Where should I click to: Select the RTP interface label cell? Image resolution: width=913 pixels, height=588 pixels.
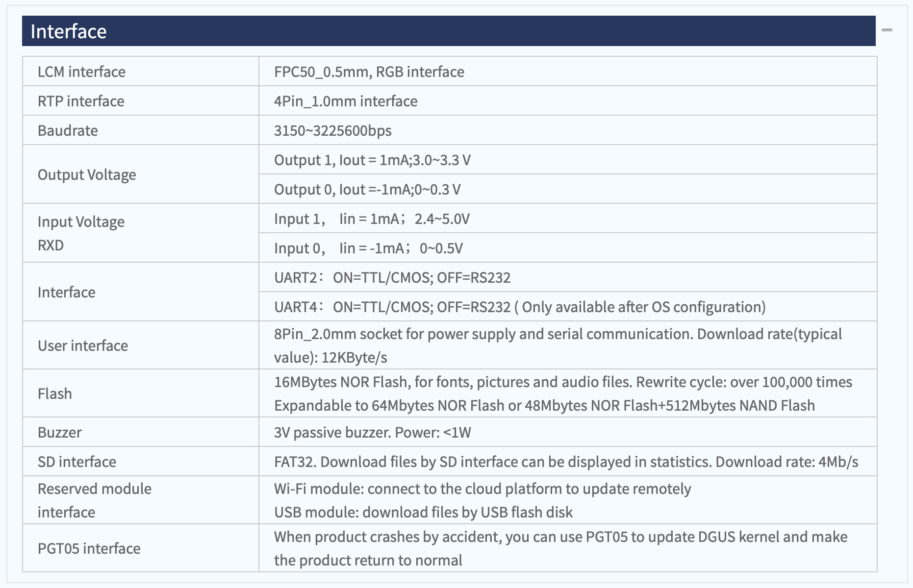pos(141,101)
